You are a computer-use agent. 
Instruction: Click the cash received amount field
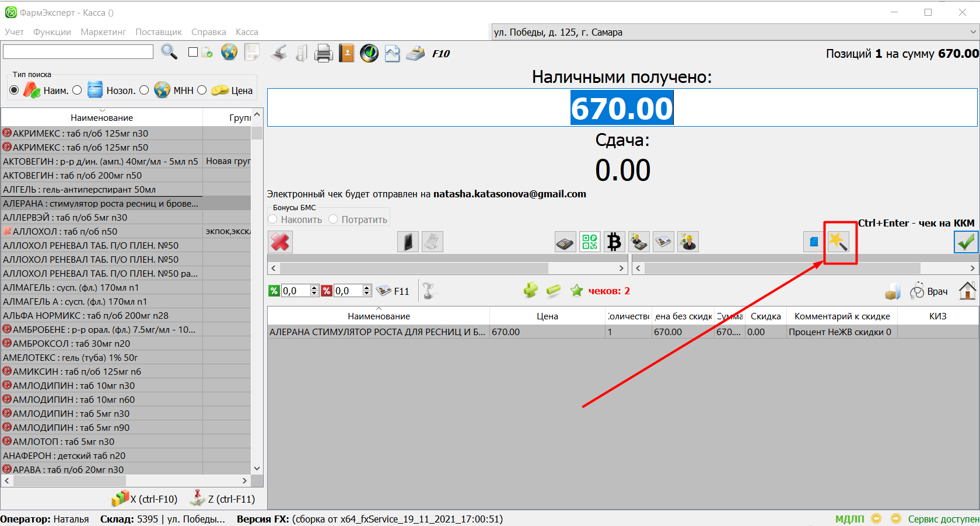622,108
